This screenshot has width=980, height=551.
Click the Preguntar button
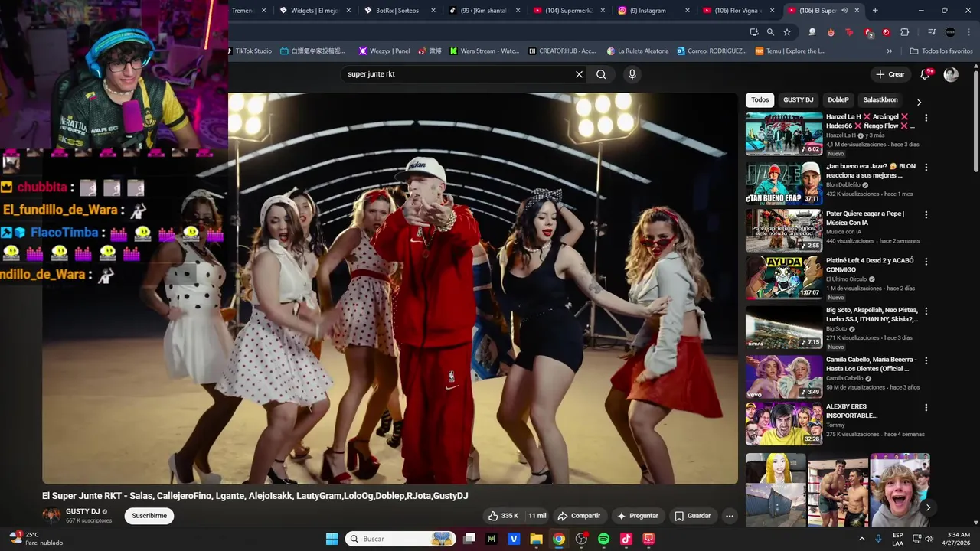coord(638,516)
